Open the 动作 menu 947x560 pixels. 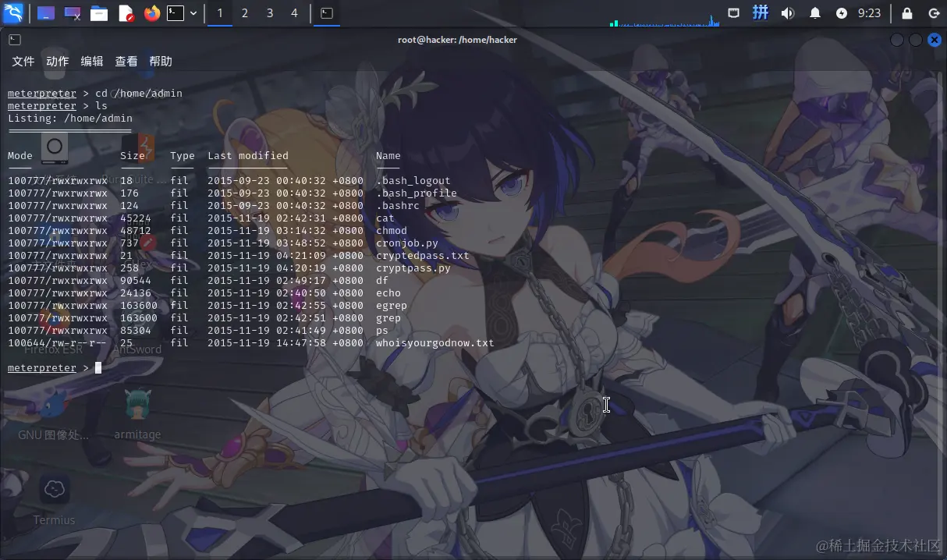58,62
